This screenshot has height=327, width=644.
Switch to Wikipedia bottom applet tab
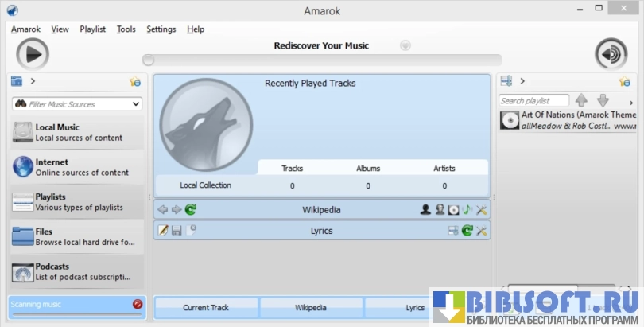coord(311,308)
